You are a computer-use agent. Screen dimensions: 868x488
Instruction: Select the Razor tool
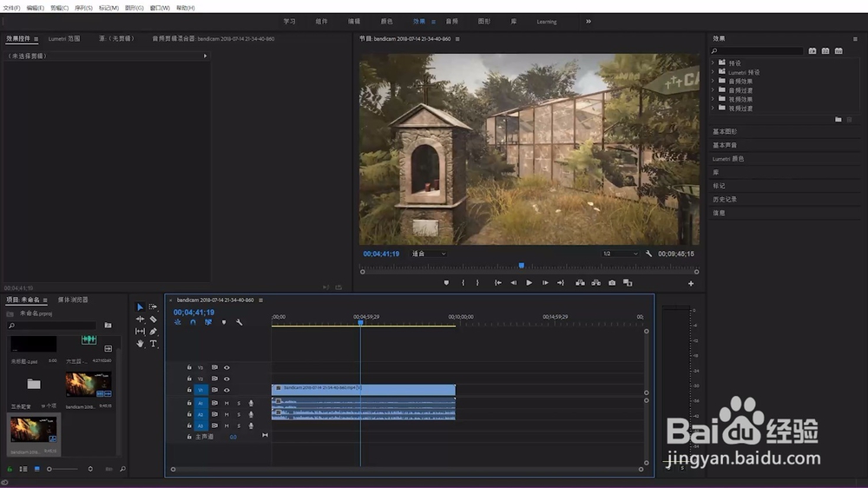tap(154, 319)
